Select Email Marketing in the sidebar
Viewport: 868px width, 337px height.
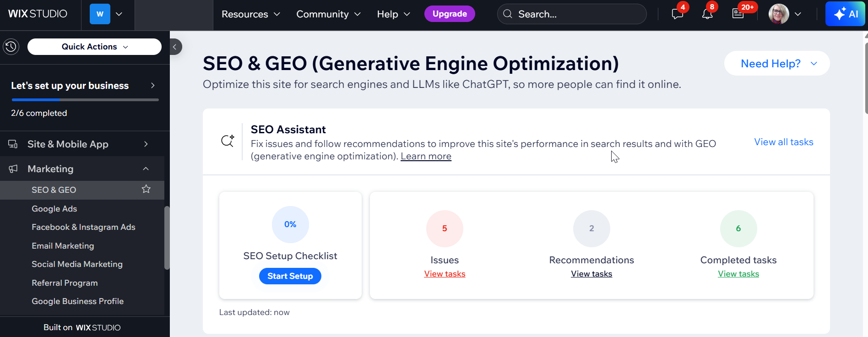tap(63, 245)
